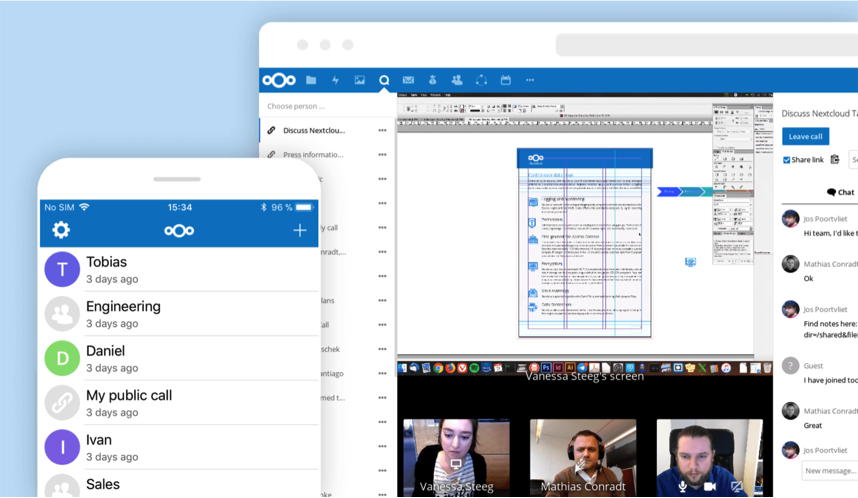The height and width of the screenshot is (498, 858).
Task: Open the Contacts group icon
Action: [457, 80]
